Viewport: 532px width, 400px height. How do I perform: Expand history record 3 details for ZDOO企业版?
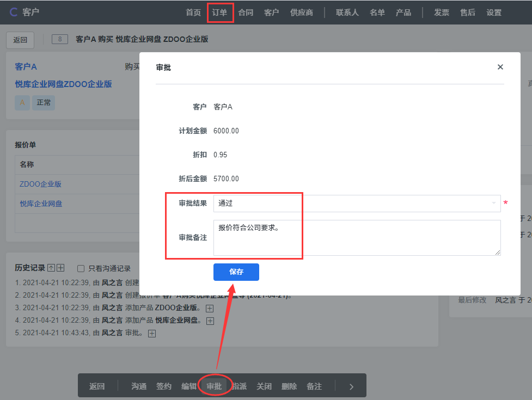tap(210, 309)
